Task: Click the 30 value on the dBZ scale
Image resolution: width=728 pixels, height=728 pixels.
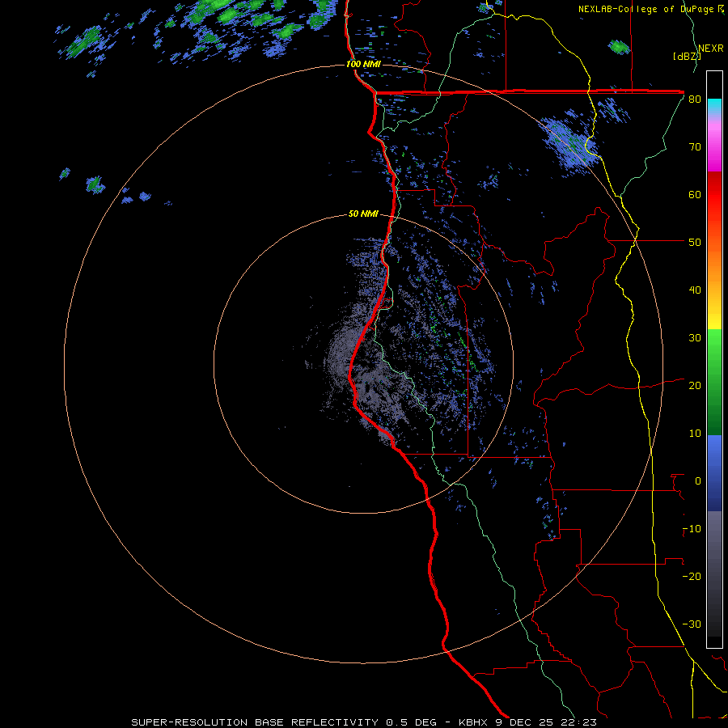Action: point(695,338)
